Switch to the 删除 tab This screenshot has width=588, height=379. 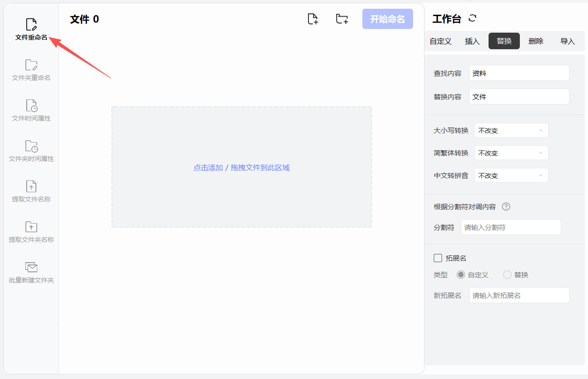[536, 41]
